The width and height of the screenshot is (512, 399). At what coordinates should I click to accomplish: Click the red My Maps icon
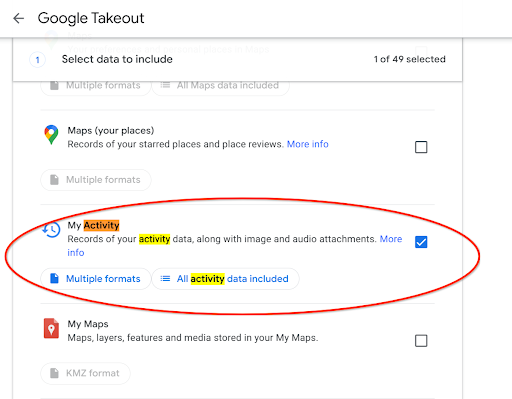(51, 328)
